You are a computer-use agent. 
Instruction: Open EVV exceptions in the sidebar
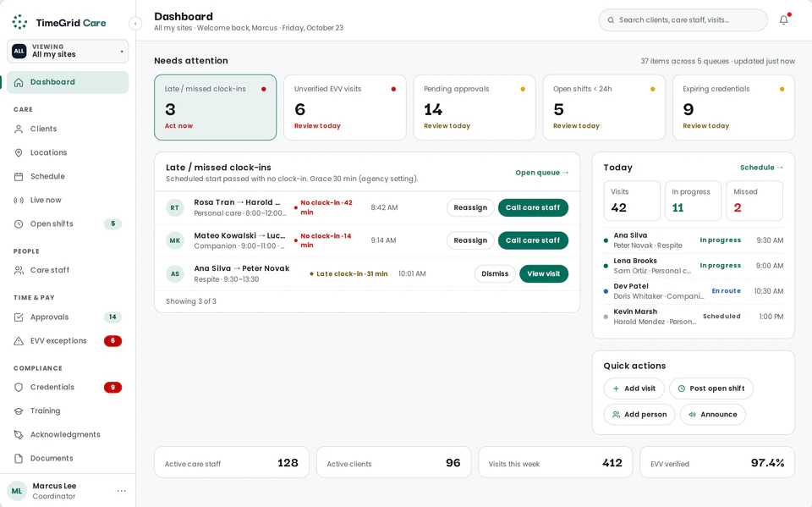coord(68,341)
